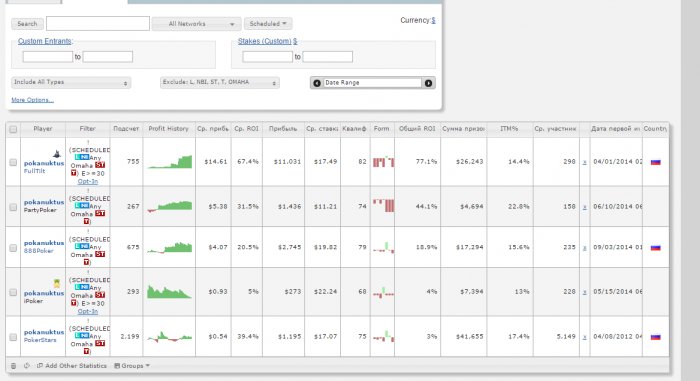This screenshot has height=381, width=700.
Task: Click the refresh icon below the table
Action: [x=27, y=366]
